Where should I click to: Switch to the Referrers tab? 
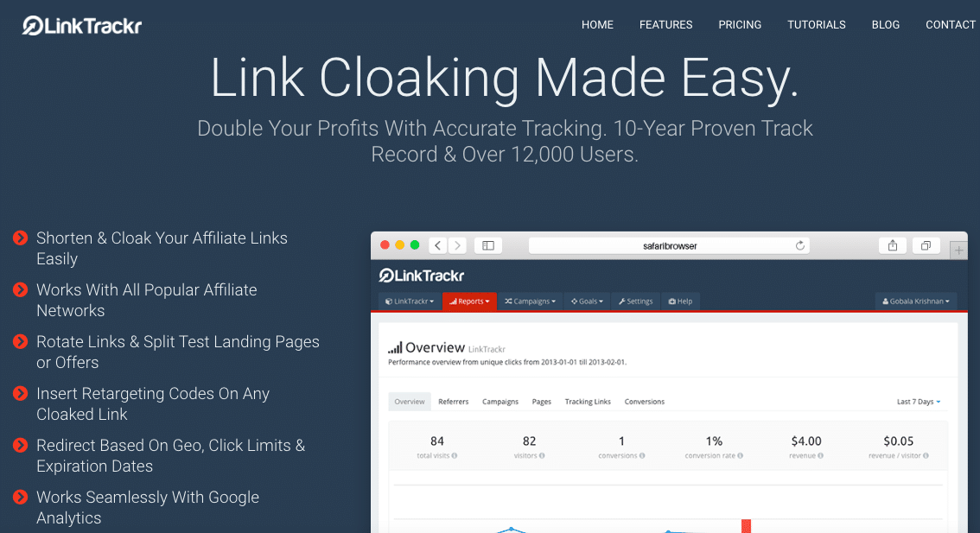453,402
